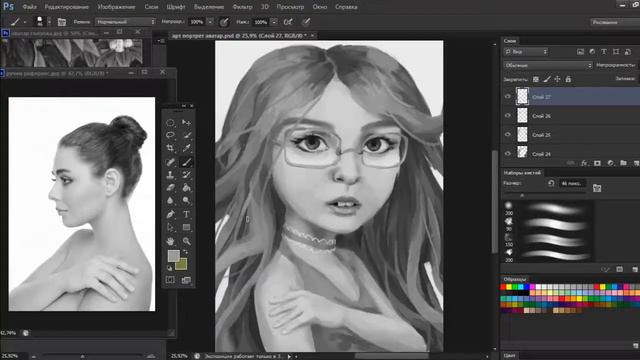Select the Quick Selection tool
The width and height of the screenshot is (640, 360).
click(187, 135)
